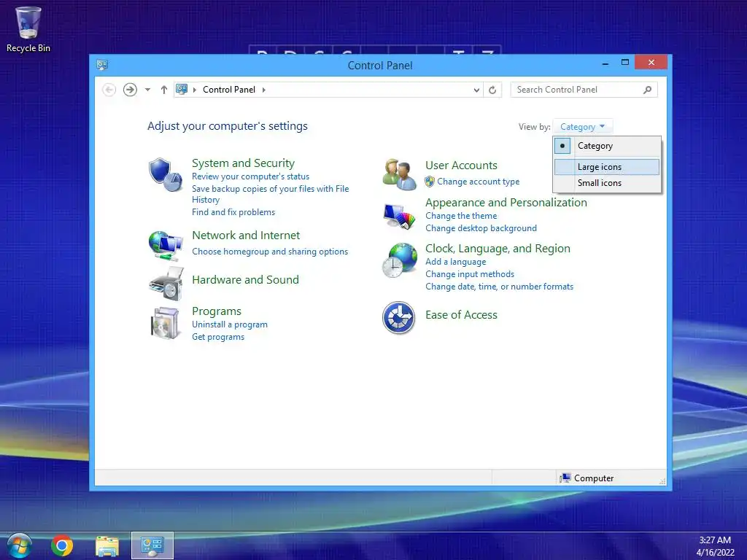This screenshot has width=747, height=560.
Task: Go up one level with Up arrow
Action: click(x=164, y=90)
